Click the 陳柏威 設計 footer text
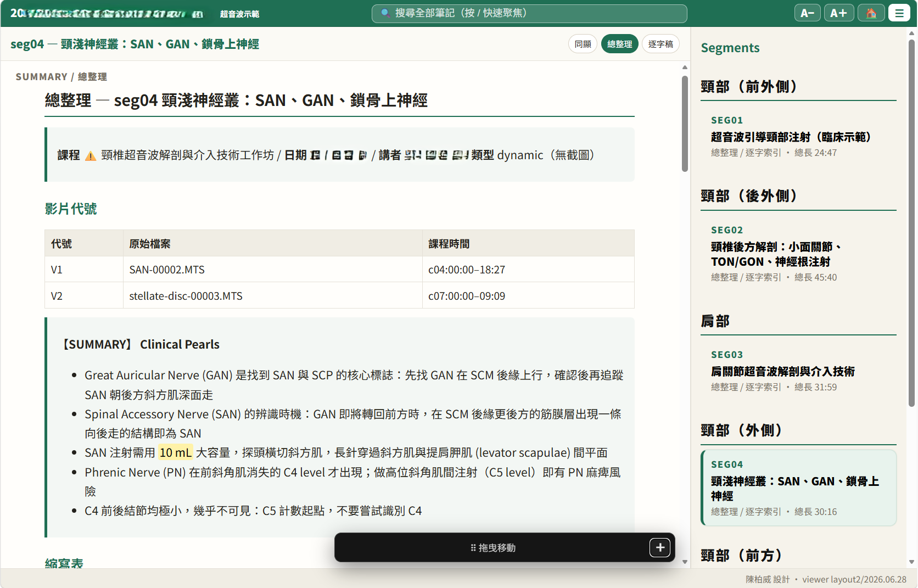Viewport: 918px width, 588px height. coord(768,579)
